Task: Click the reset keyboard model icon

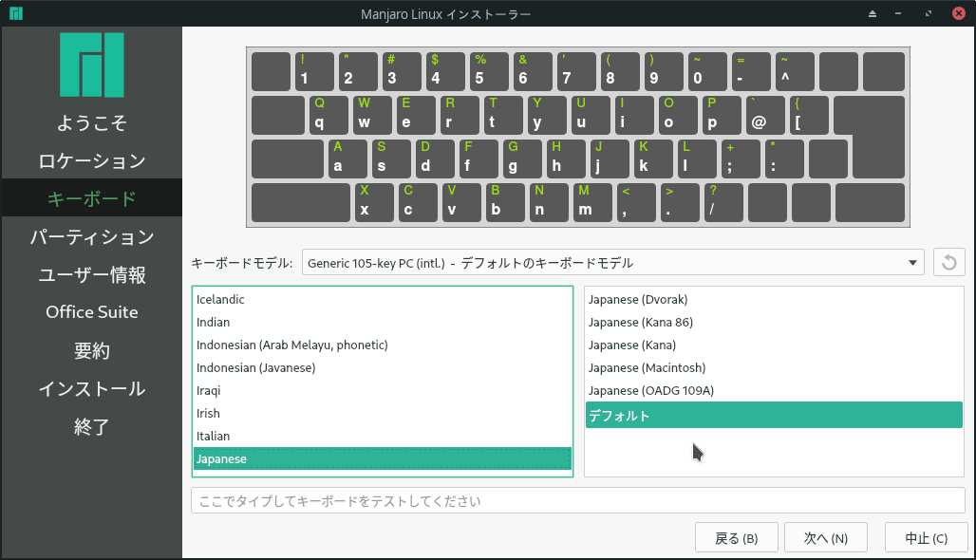Action: pos(948,262)
